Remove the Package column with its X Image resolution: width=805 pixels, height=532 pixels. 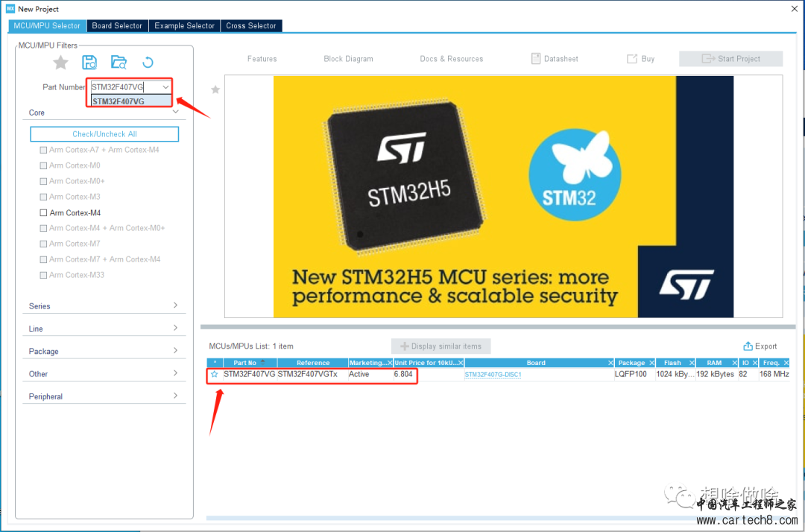(x=651, y=363)
